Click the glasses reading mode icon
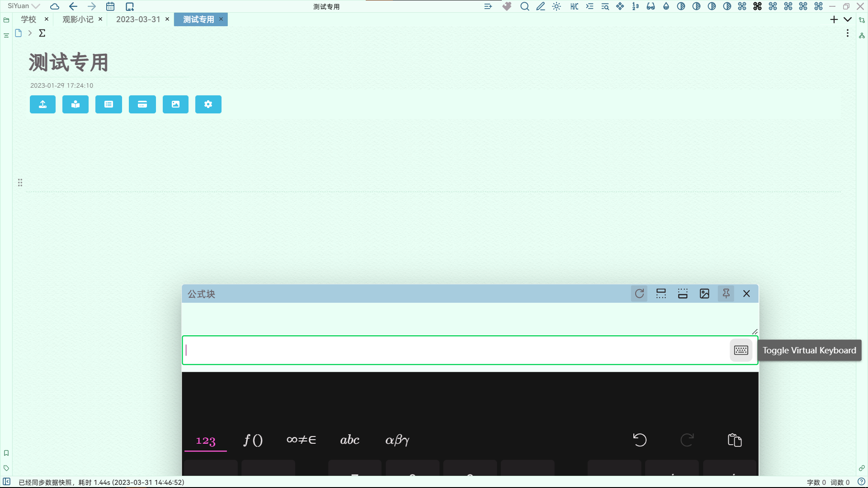Viewport: 868px width, 488px height. (x=651, y=6)
